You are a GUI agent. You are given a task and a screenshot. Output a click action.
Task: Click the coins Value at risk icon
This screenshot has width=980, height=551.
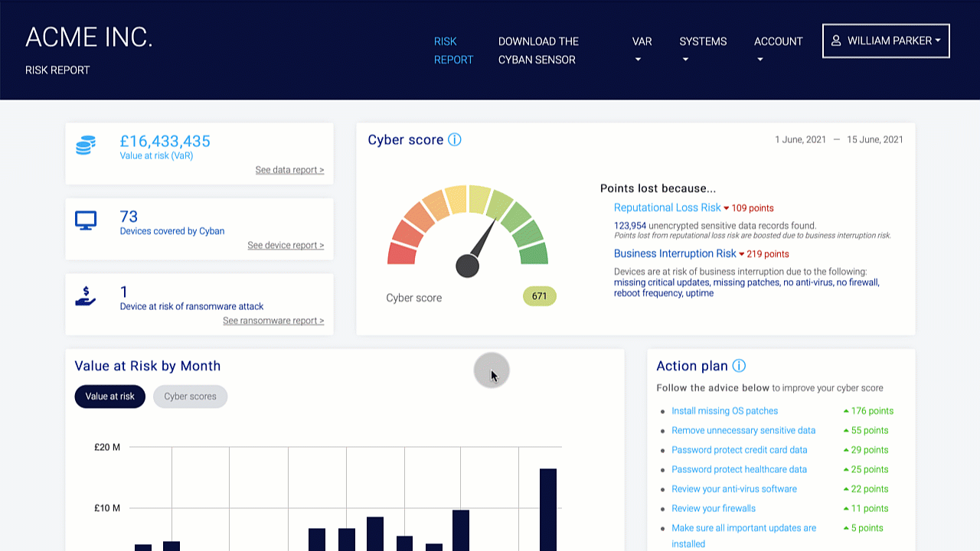coord(86,145)
